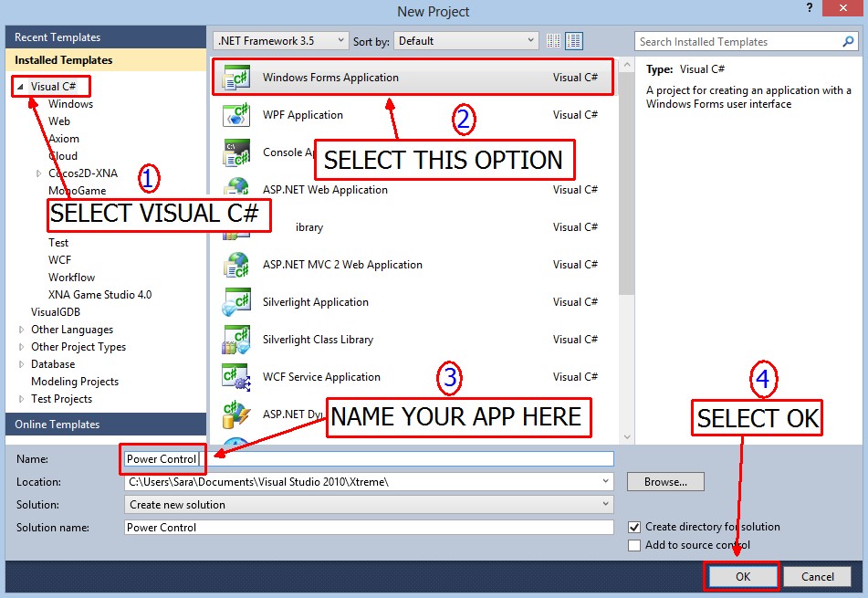Select the Windows subcategory

[71, 104]
